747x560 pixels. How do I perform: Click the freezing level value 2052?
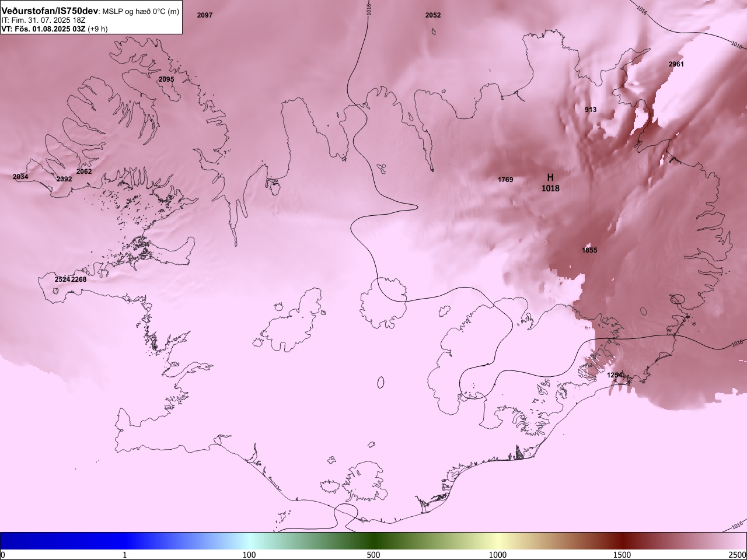pyautogui.click(x=433, y=15)
